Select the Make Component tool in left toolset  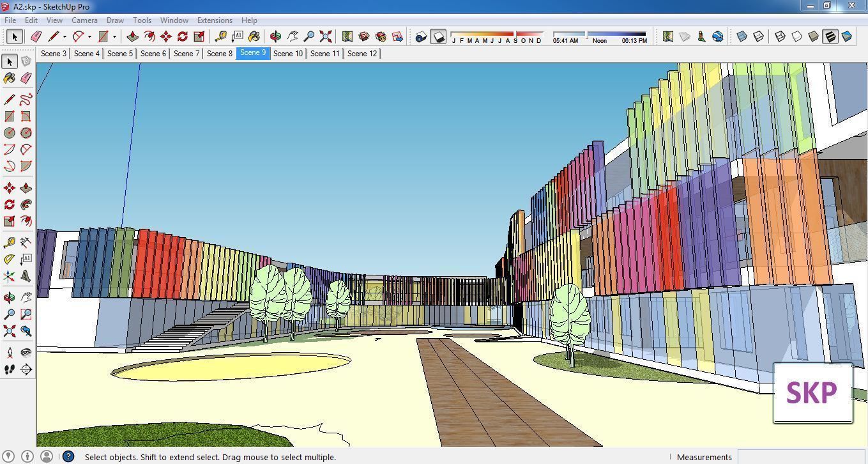click(x=26, y=61)
